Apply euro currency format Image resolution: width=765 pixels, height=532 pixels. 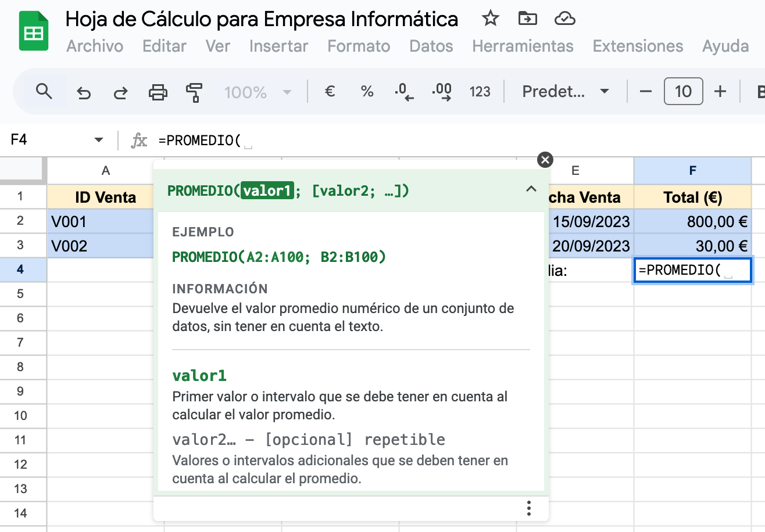(330, 91)
